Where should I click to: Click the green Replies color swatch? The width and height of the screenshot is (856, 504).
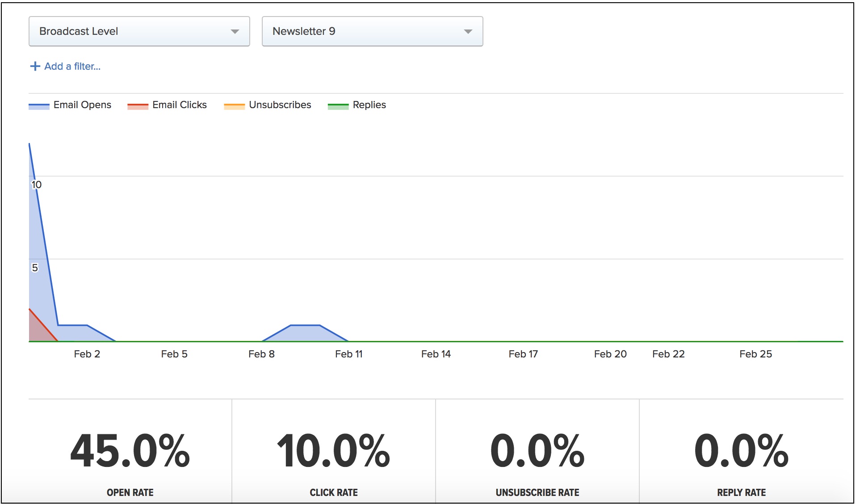point(338,106)
